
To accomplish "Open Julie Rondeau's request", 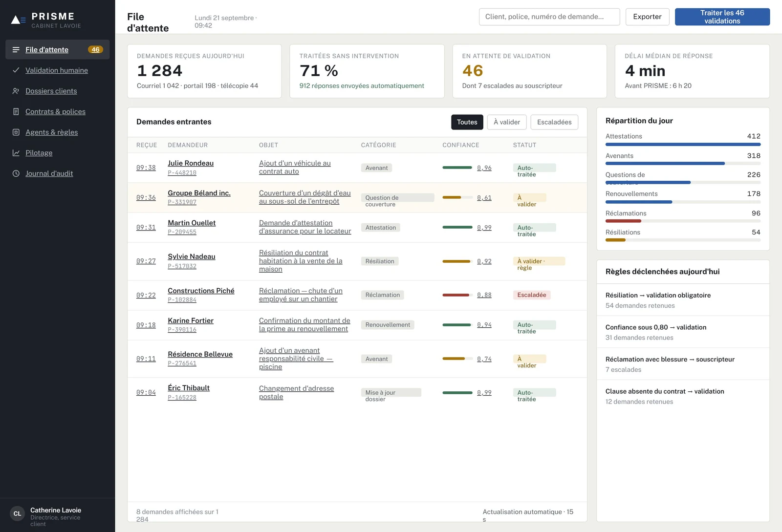I will click(191, 163).
